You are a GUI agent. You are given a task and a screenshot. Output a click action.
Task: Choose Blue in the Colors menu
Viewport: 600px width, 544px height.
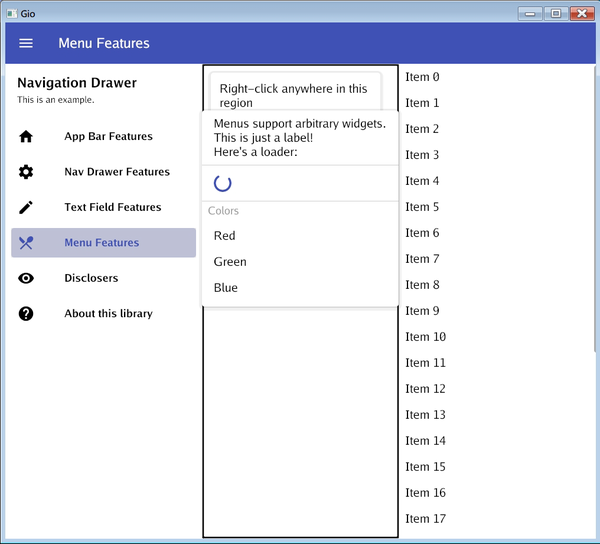click(226, 288)
